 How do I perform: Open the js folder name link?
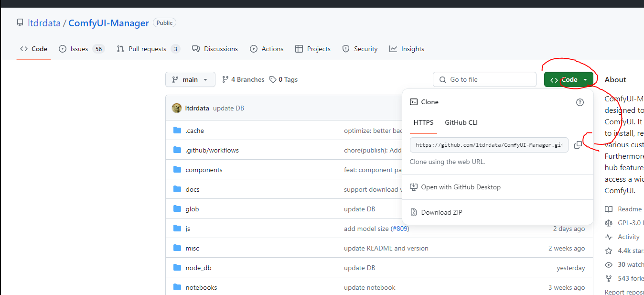click(x=188, y=229)
